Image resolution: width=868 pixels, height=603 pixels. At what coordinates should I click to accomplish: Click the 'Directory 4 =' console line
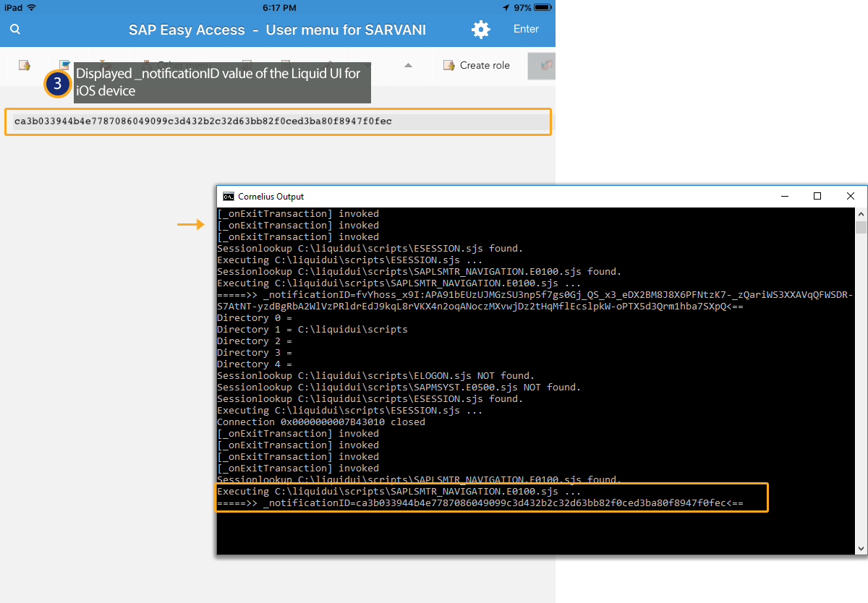pyautogui.click(x=255, y=364)
